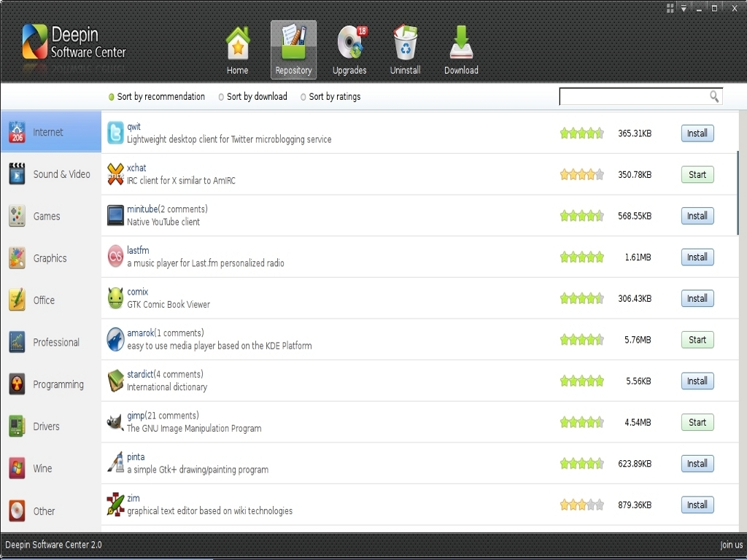Select Sort by recommendation option
Screen dimensions: 747x560
coord(157,97)
